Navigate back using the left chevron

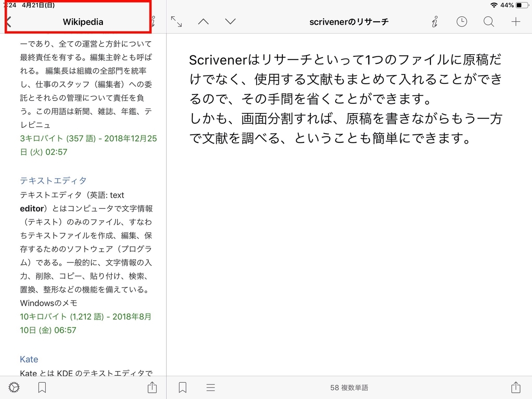8,21
